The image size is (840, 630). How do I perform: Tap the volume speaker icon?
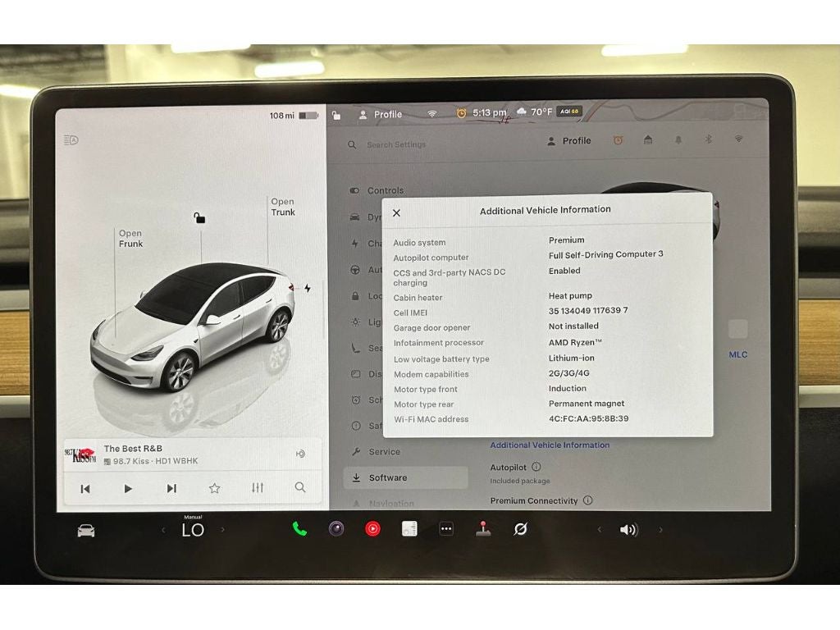point(628,530)
